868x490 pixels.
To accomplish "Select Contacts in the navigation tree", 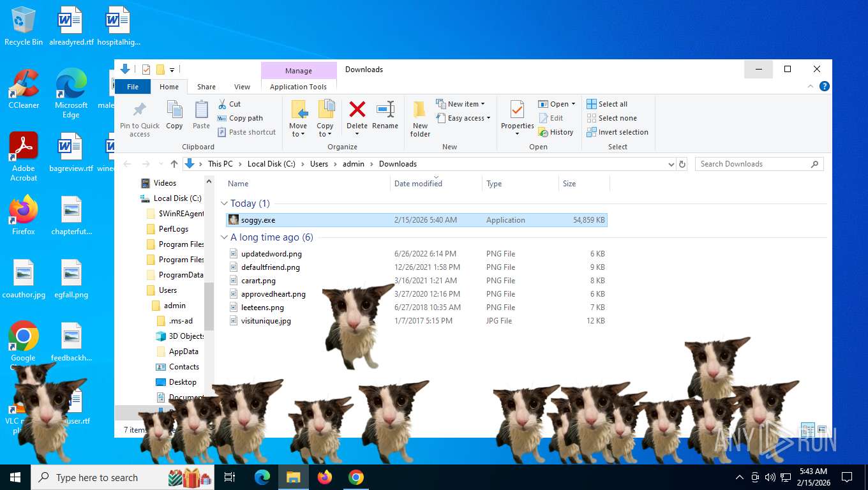I will [184, 367].
